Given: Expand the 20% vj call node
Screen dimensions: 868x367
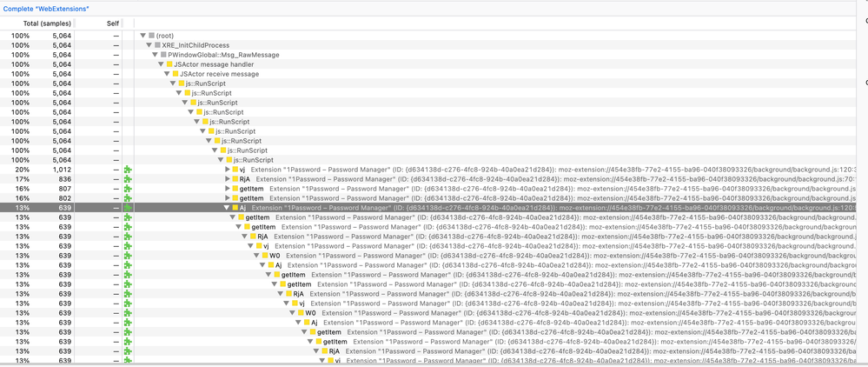Looking at the screenshot, I should (228, 169).
